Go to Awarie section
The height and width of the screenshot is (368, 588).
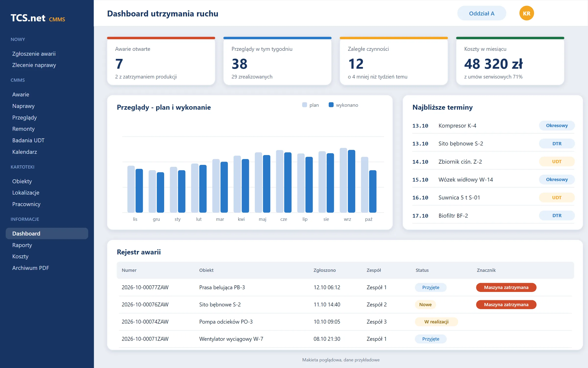click(x=21, y=94)
